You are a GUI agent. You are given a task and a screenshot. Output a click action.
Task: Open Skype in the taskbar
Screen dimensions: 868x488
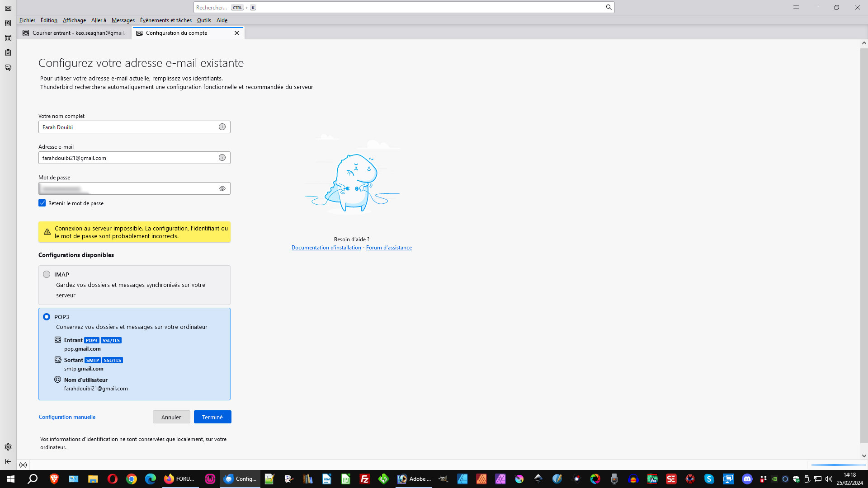pos(709,479)
